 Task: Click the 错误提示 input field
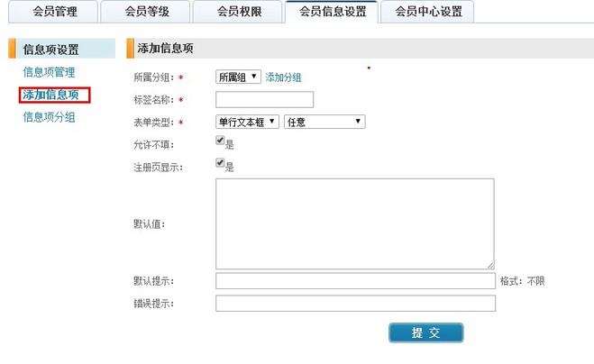(x=354, y=303)
